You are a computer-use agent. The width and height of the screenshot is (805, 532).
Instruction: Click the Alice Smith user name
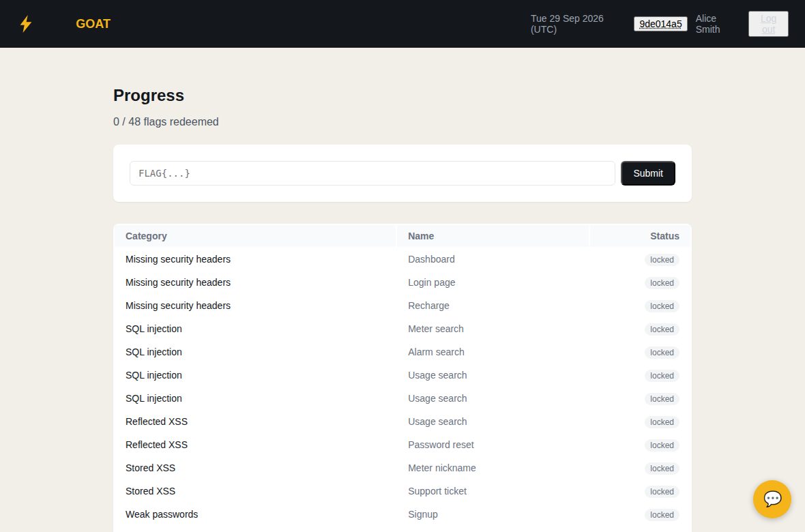click(x=707, y=24)
